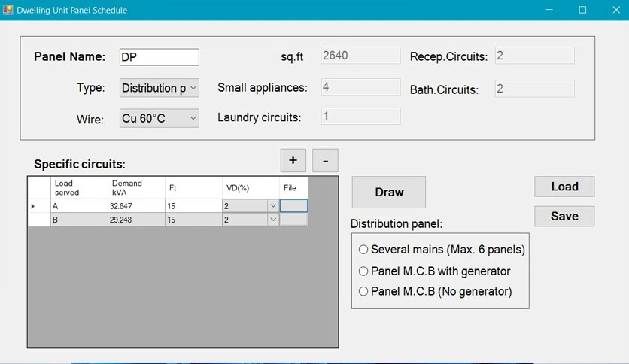This screenshot has width=629, height=364.
Task: Maximize the Dwelling Unit Panel Schedule window
Action: click(582, 10)
